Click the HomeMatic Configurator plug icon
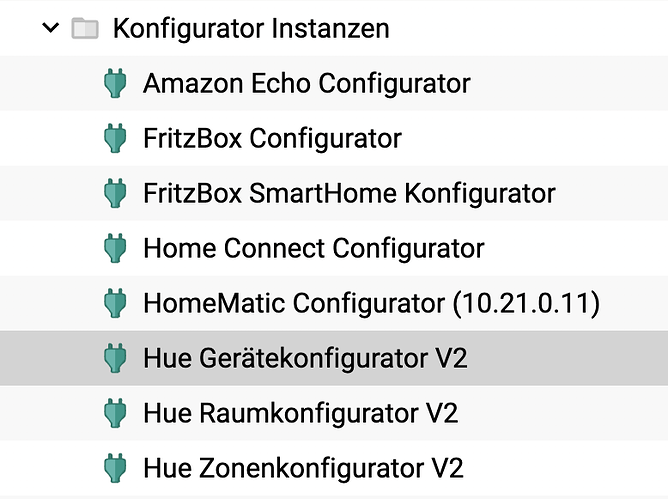 tap(115, 303)
